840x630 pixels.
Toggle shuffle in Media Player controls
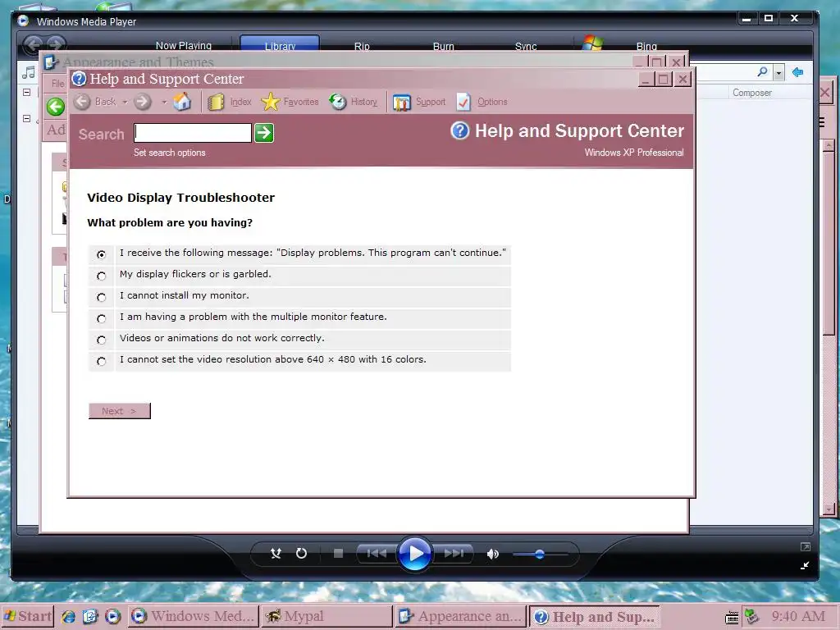[x=276, y=554]
